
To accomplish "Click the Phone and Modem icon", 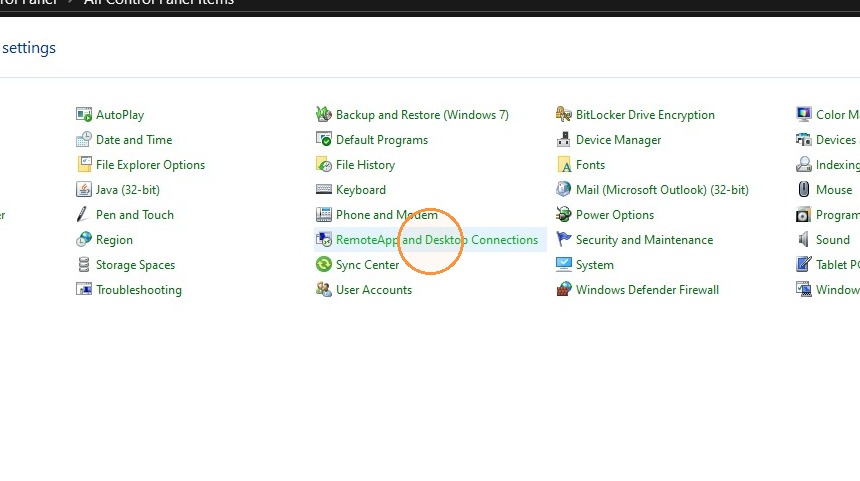I will 324,214.
